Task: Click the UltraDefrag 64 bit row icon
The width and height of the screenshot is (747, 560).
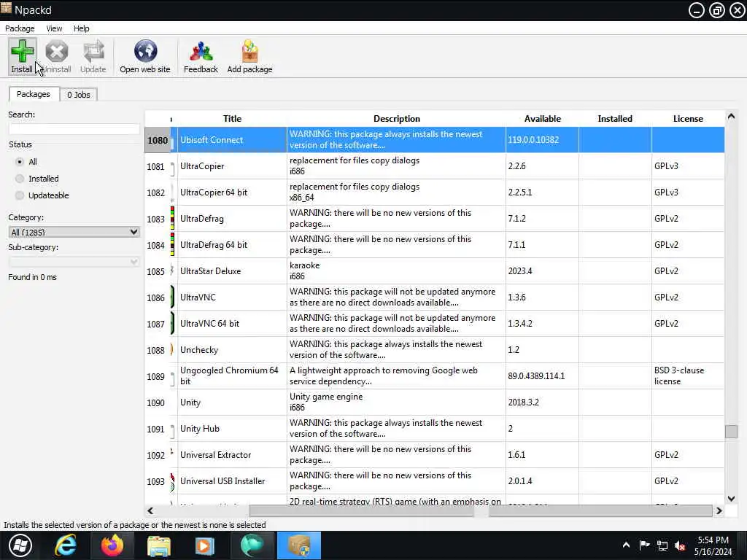Action: coord(172,245)
